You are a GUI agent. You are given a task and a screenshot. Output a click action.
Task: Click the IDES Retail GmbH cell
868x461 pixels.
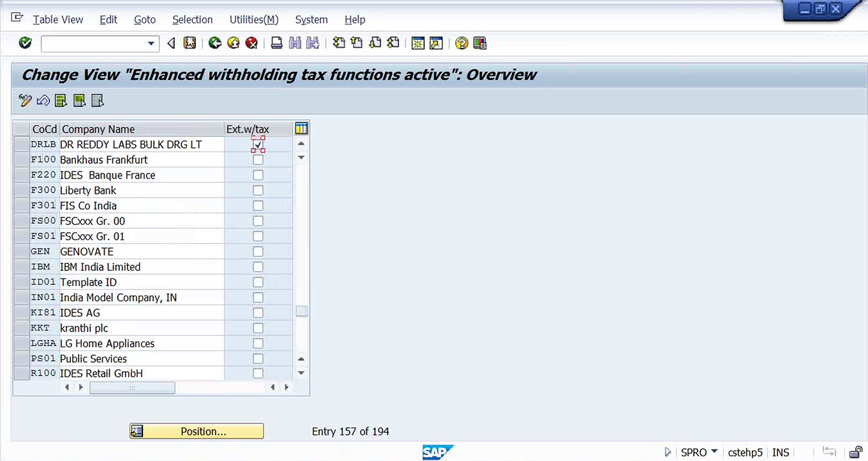pyautogui.click(x=142, y=374)
